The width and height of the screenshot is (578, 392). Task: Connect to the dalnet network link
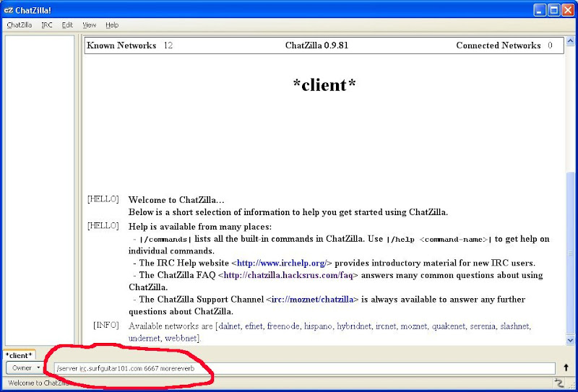[229, 326]
